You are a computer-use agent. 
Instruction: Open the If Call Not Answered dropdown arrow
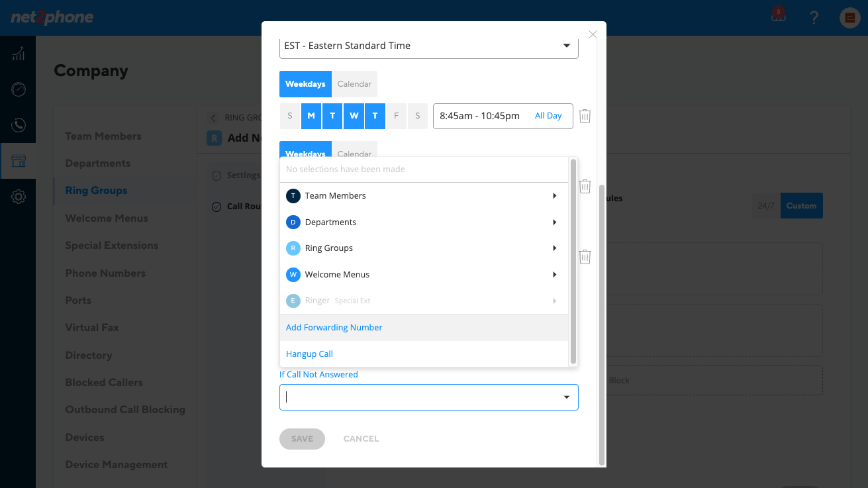(567, 397)
